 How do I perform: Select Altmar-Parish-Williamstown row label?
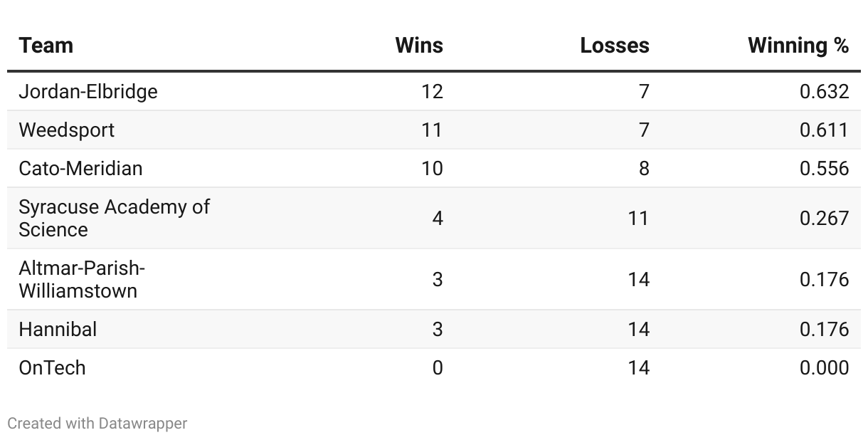(x=82, y=279)
